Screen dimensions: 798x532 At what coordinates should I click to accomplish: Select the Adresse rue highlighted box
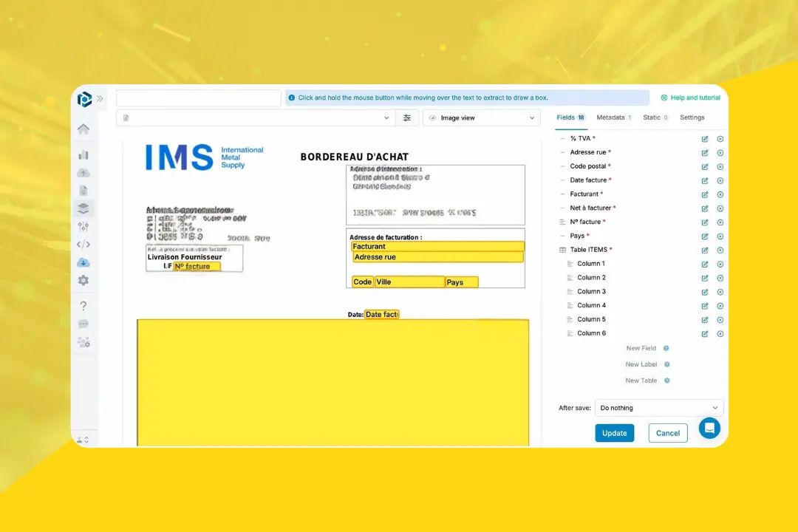437,257
